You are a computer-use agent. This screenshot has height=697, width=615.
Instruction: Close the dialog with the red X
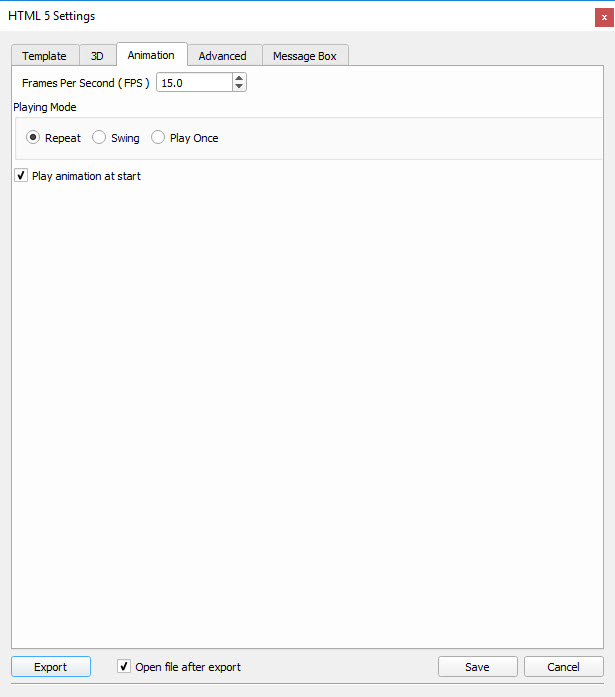click(x=603, y=16)
